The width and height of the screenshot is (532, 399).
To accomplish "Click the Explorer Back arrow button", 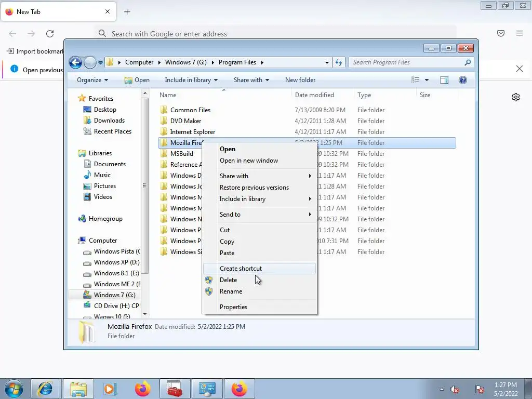I will 75,62.
